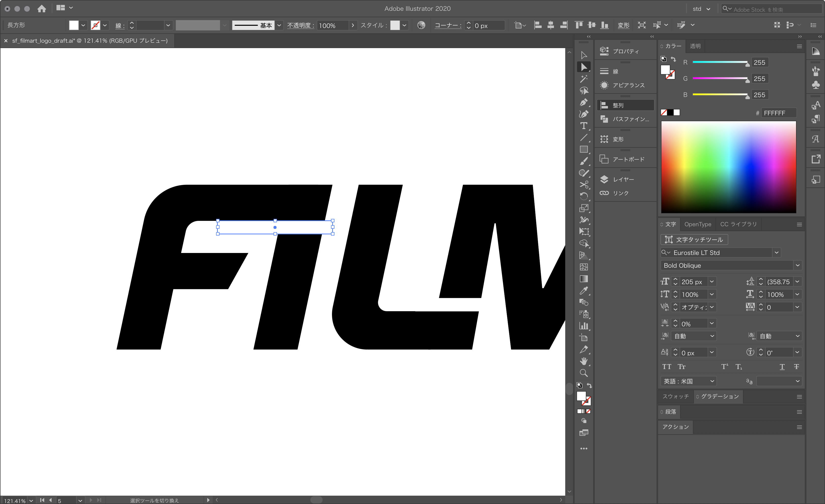
Task: Click the 文字タッチツール button
Action: (694, 240)
